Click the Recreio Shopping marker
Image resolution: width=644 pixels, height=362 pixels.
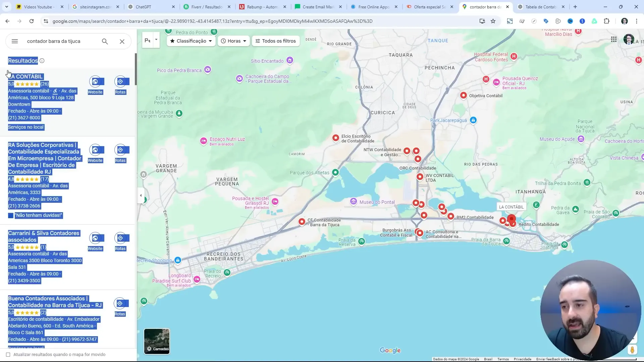(178, 260)
